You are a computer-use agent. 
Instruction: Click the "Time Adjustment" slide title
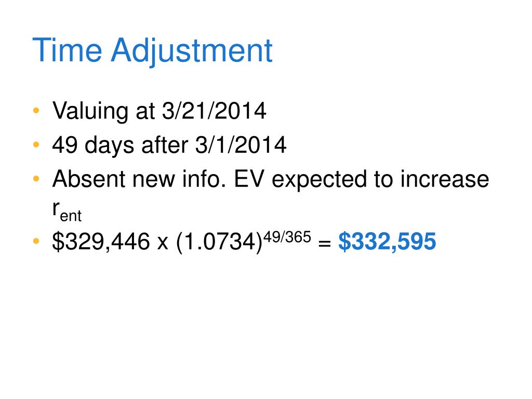pos(152,51)
